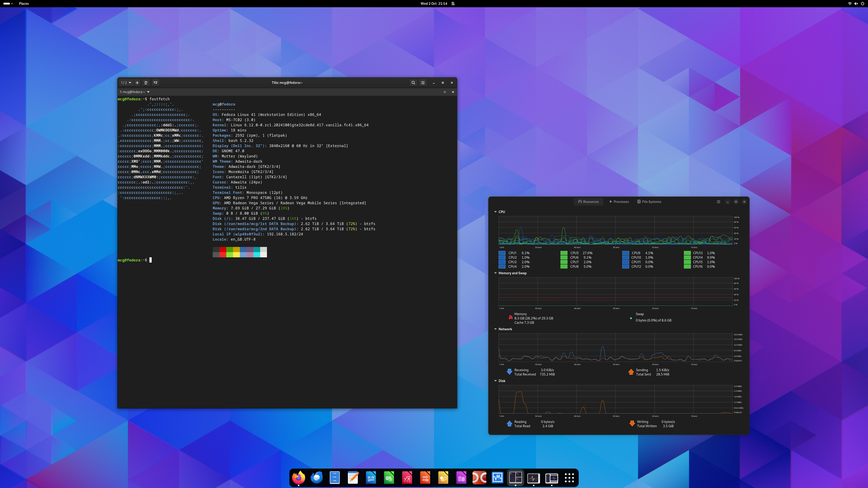Open Files manager from the dock
This screenshot has width=868, height=488.
click(335, 478)
